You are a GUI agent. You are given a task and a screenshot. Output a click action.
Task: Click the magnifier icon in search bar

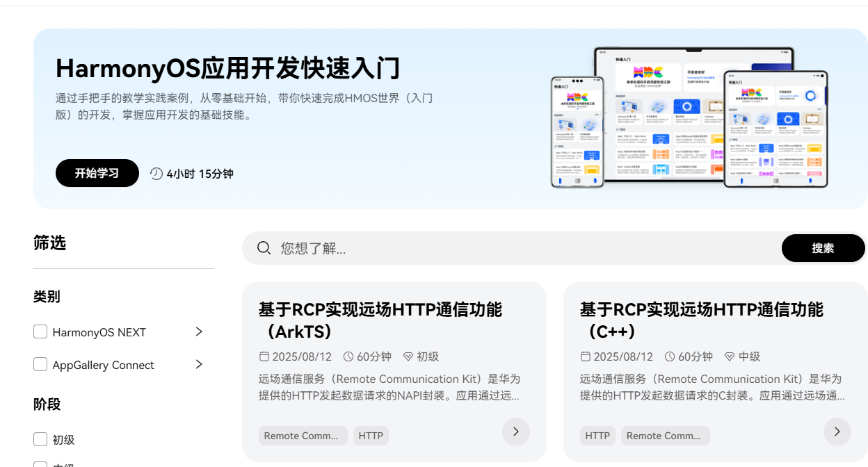tap(264, 248)
